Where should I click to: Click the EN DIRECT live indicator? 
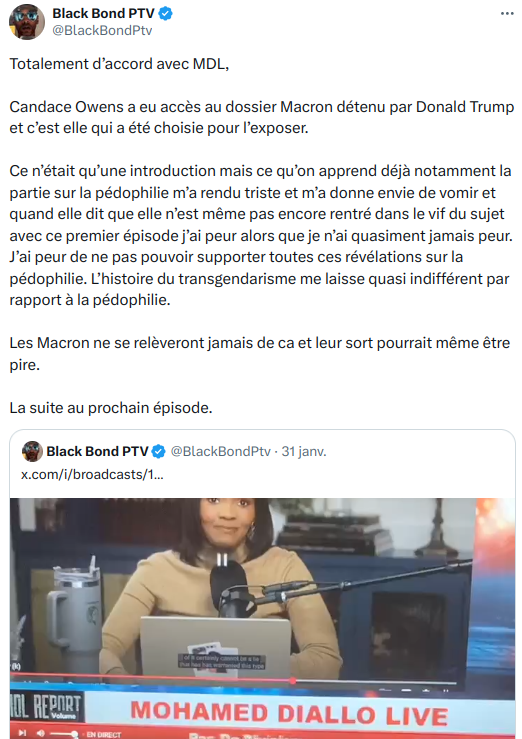[103, 734]
